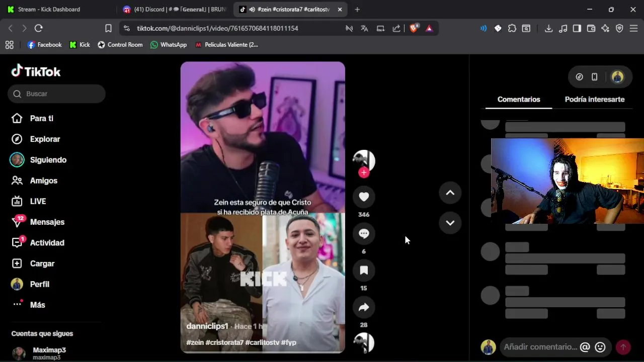Viewport: 644px width, 362px height.
Task: Open Actividad notifications
Action: point(37,243)
